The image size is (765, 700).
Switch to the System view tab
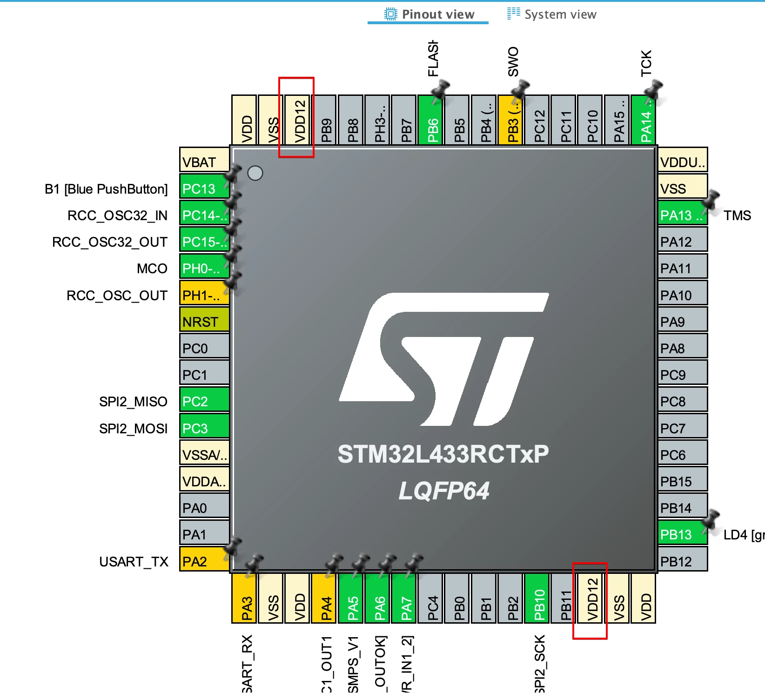tap(551, 14)
